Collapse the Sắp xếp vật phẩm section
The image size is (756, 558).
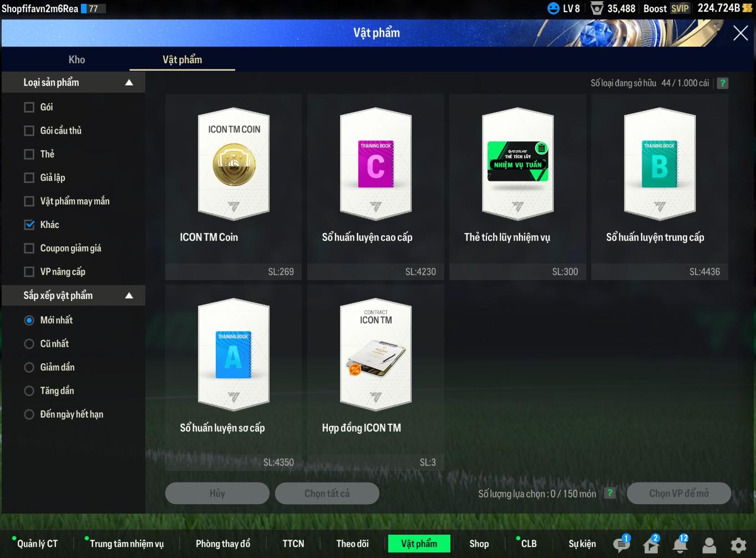coord(129,296)
